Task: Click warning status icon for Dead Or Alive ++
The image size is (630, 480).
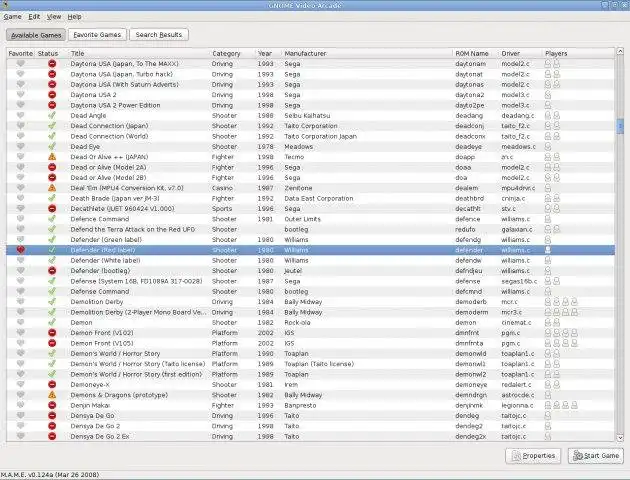Action: coord(52,157)
